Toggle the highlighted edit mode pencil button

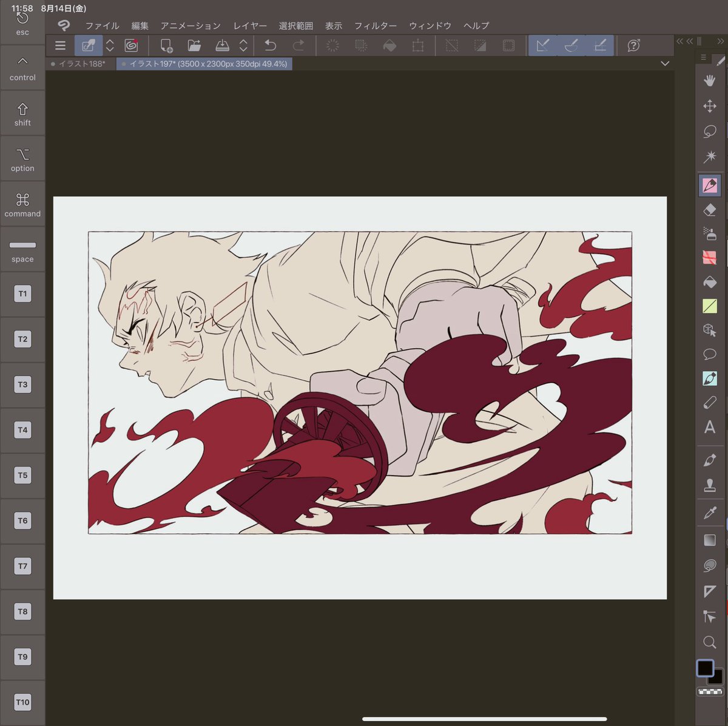point(89,45)
